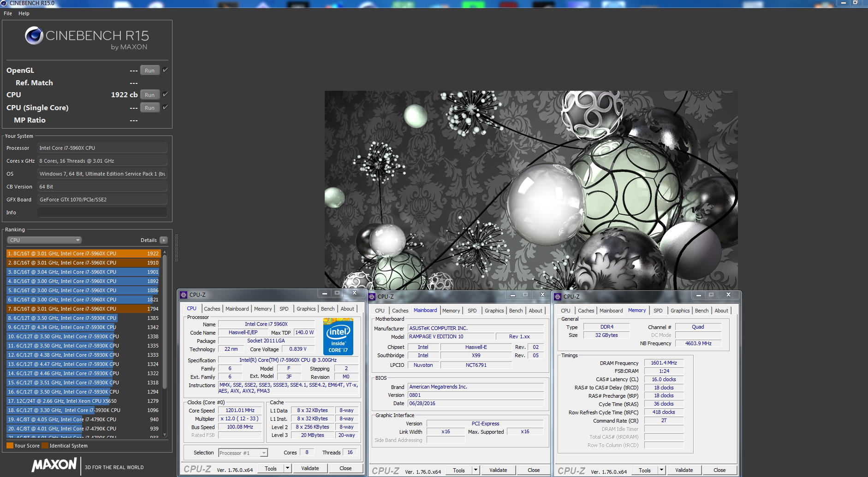
Task: Click the RAMPAGE V EDITION 10 model field
Action: pos(451,336)
